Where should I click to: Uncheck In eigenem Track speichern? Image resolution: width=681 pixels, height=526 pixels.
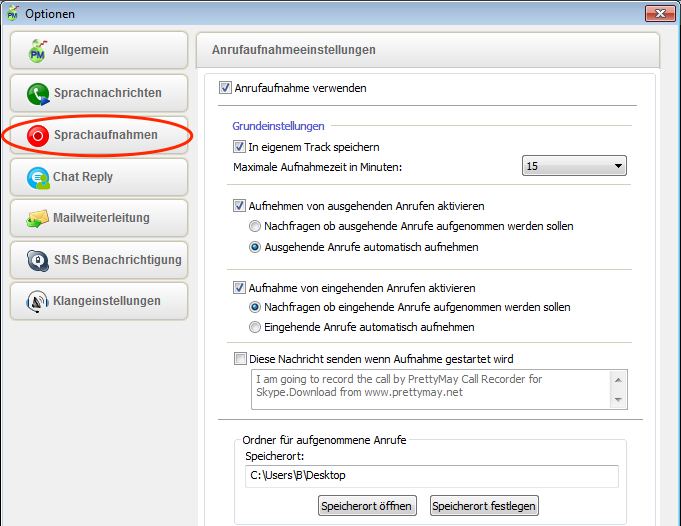(239, 147)
